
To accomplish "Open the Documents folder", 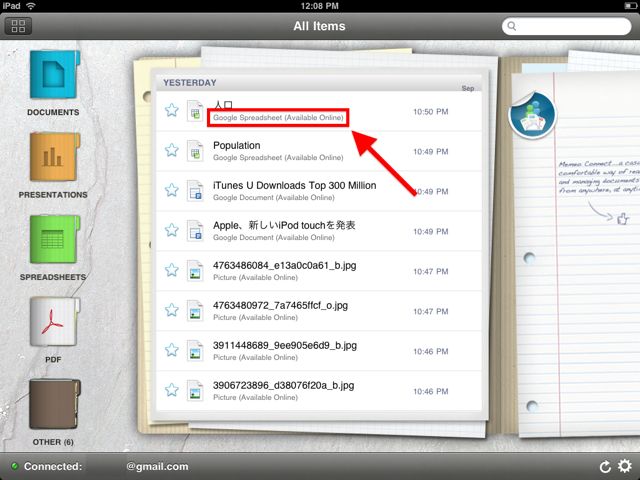I will pyautogui.click(x=54, y=75).
